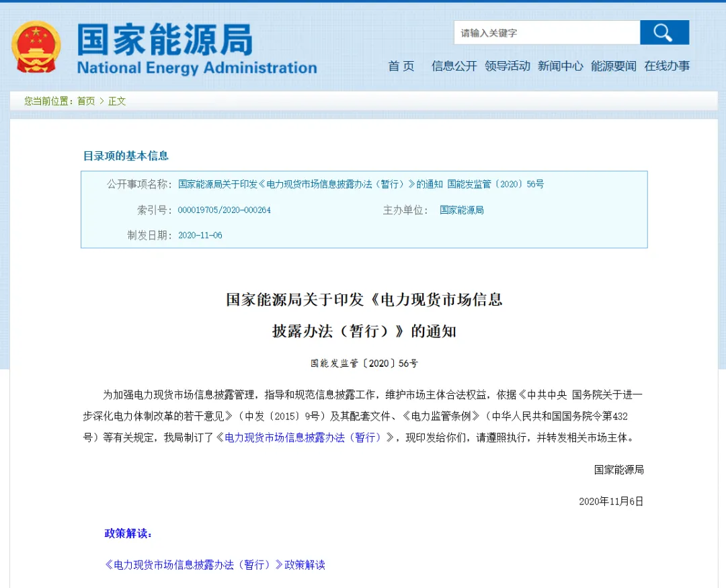Click the 国家能源局 host unit text
Viewport: 726px width, 588px height.
click(x=462, y=210)
